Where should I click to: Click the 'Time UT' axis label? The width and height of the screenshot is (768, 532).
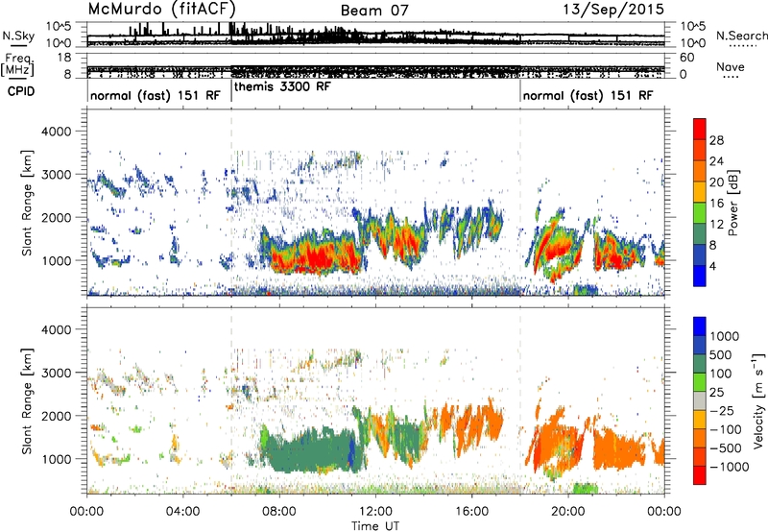click(x=375, y=526)
